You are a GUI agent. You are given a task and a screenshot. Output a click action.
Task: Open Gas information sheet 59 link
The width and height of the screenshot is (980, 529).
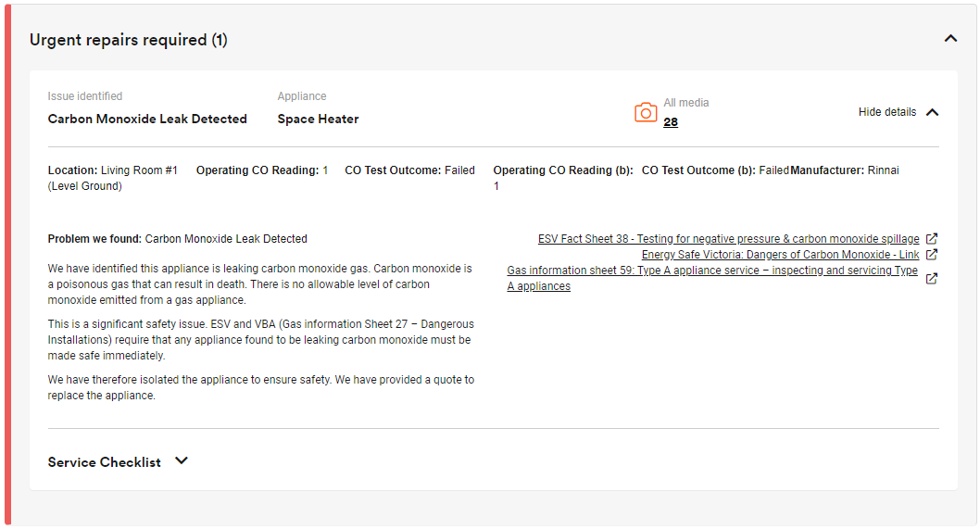[712, 278]
